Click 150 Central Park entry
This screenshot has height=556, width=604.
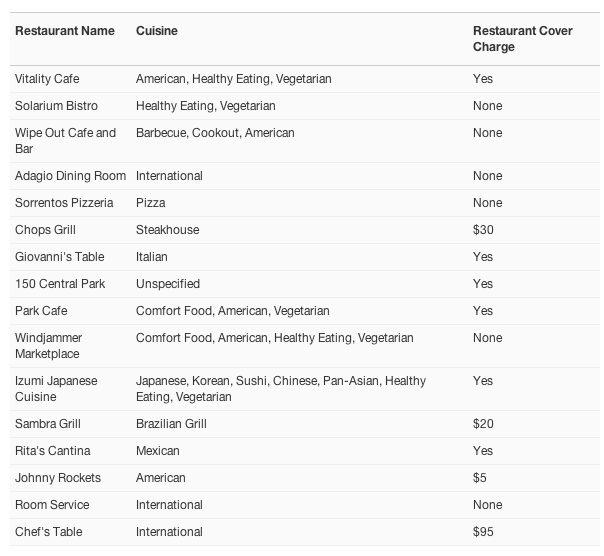(x=60, y=284)
